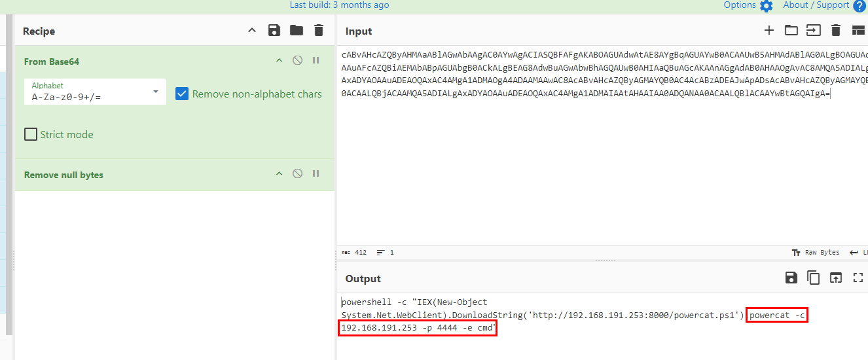Click the end-of-line sequence indicator
This screenshot has height=360, width=868.
[x=858, y=253]
